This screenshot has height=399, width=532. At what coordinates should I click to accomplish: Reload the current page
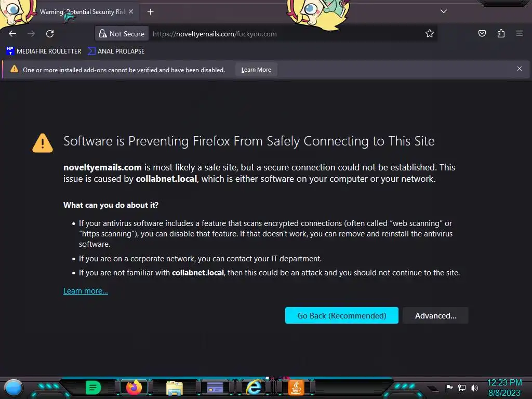point(50,34)
